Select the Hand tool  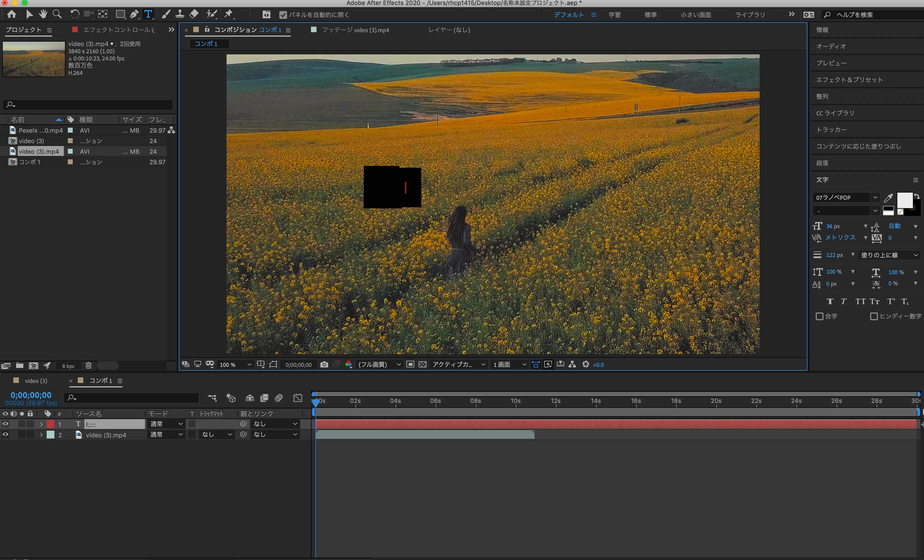click(43, 15)
